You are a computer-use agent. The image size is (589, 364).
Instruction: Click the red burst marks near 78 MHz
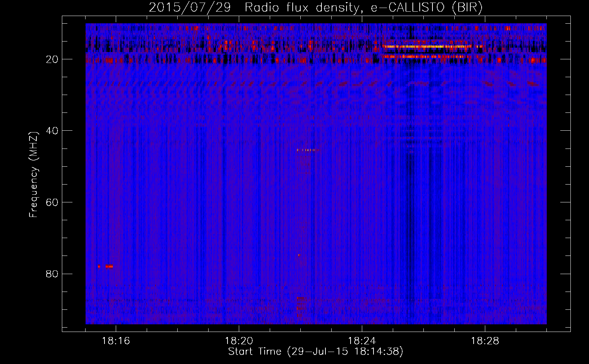click(105, 266)
